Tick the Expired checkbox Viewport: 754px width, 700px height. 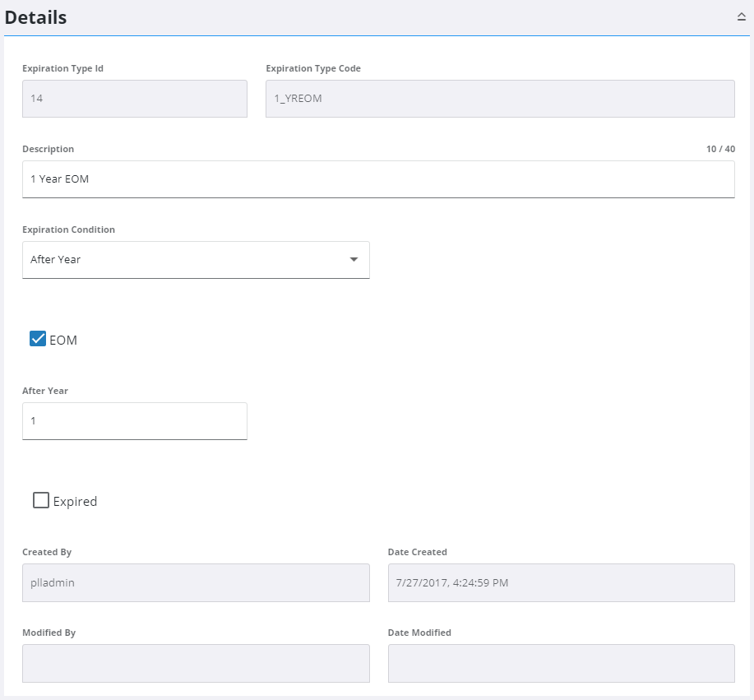point(41,500)
